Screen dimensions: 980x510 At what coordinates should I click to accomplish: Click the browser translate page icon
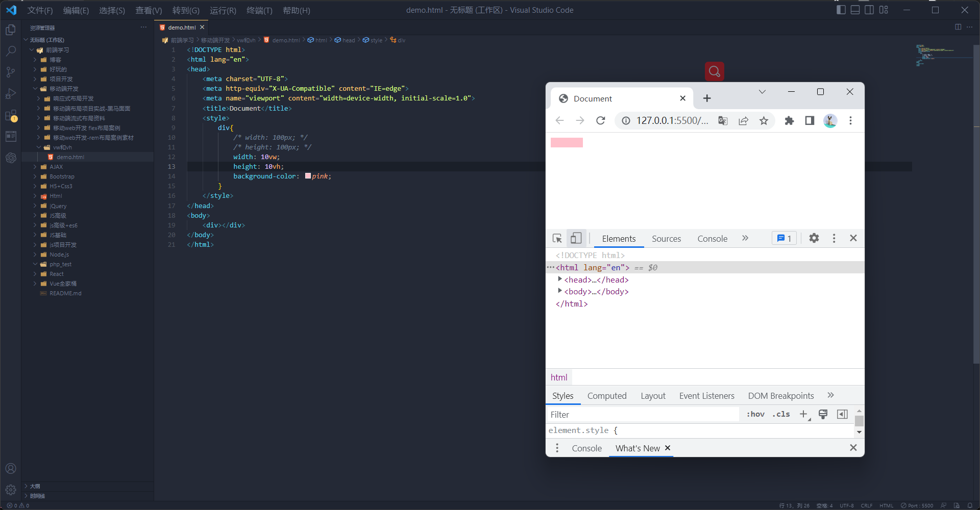pyautogui.click(x=723, y=120)
